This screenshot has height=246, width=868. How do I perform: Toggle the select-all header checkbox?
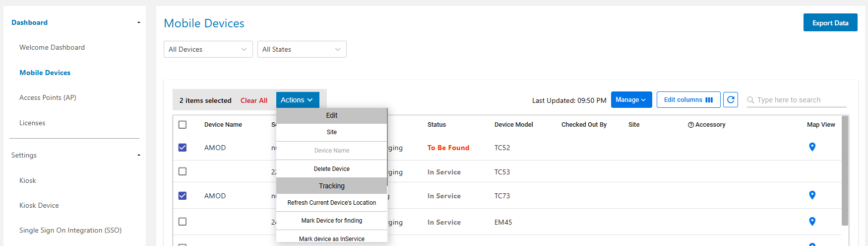point(183,125)
